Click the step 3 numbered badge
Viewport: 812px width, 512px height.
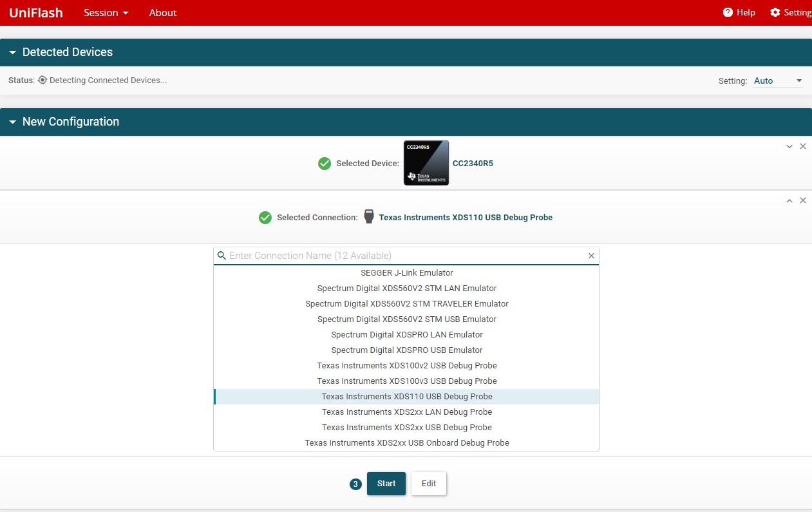tap(355, 484)
